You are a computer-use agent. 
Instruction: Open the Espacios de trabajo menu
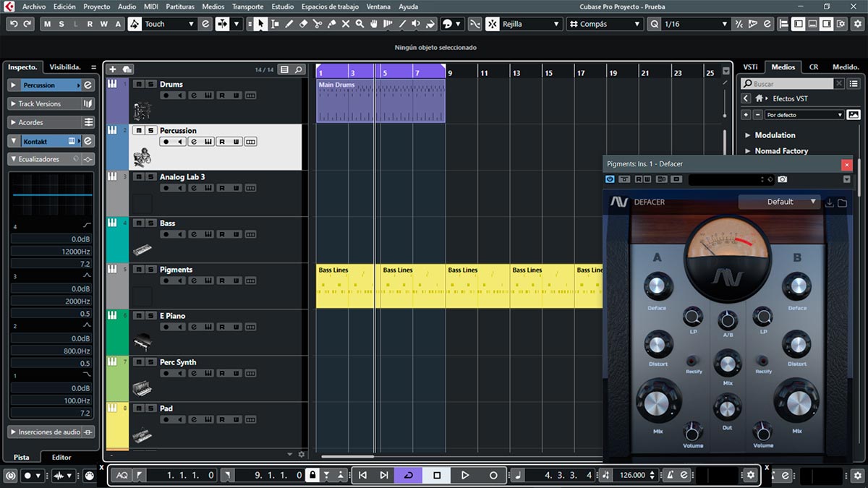330,7
